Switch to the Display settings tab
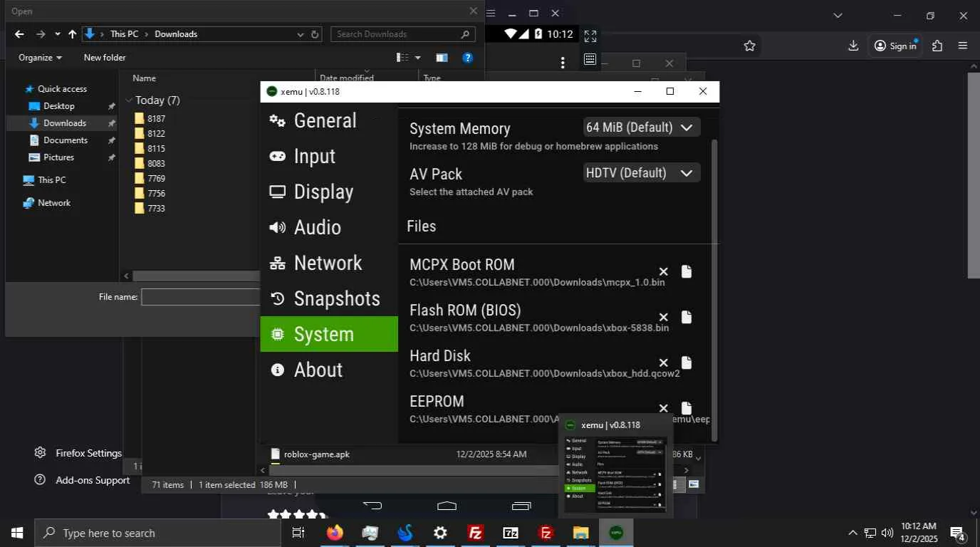980x547 pixels. tap(329, 192)
